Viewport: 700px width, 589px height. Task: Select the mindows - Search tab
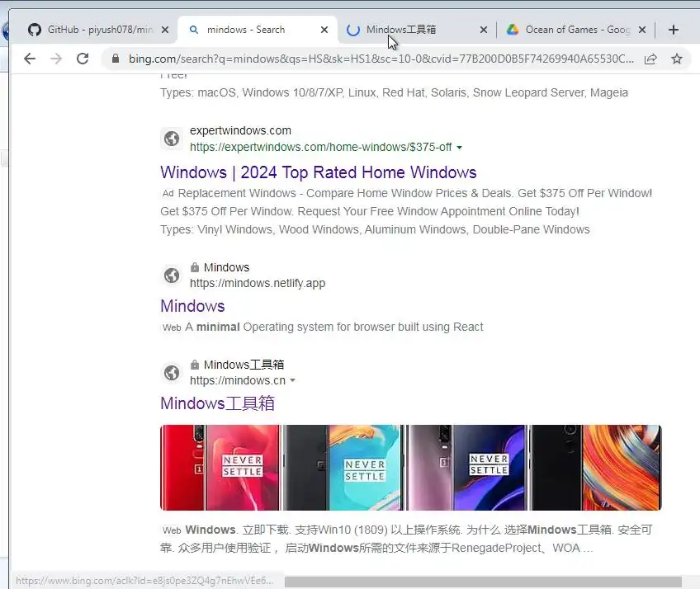(257, 30)
